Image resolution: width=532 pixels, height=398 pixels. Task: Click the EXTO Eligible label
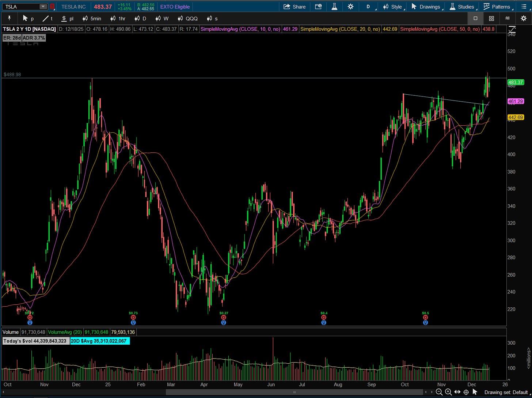click(x=175, y=7)
